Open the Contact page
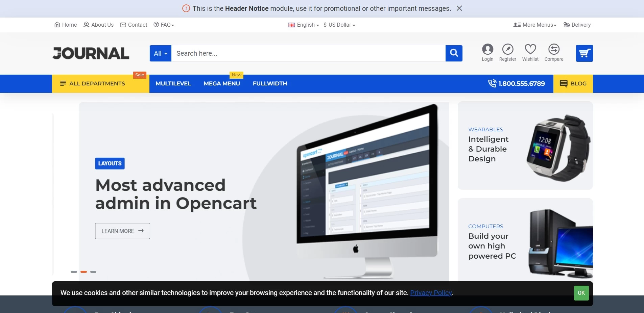 pos(134,25)
